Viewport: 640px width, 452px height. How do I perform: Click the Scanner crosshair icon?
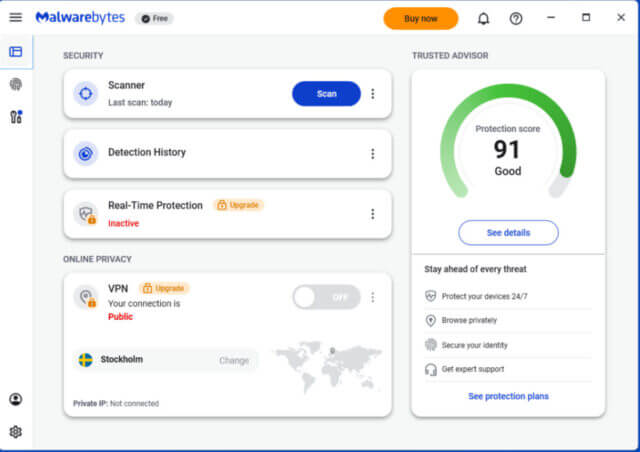pyautogui.click(x=86, y=94)
